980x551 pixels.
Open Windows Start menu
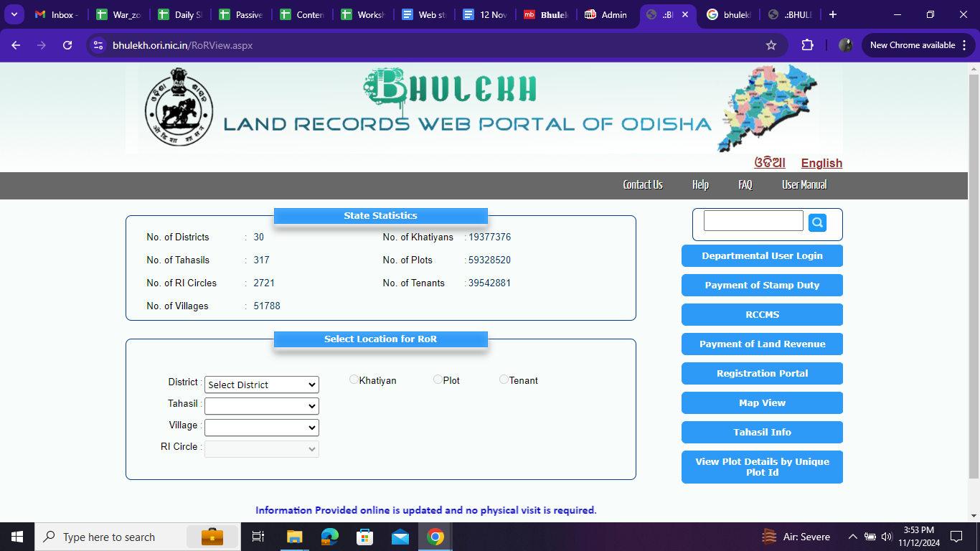tap(17, 537)
